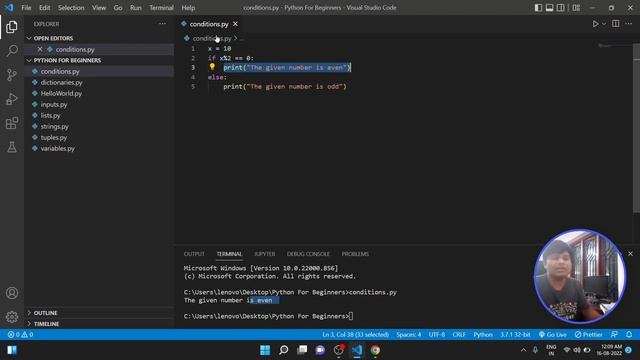
Task: Close the terminal panel
Action: coord(630,253)
